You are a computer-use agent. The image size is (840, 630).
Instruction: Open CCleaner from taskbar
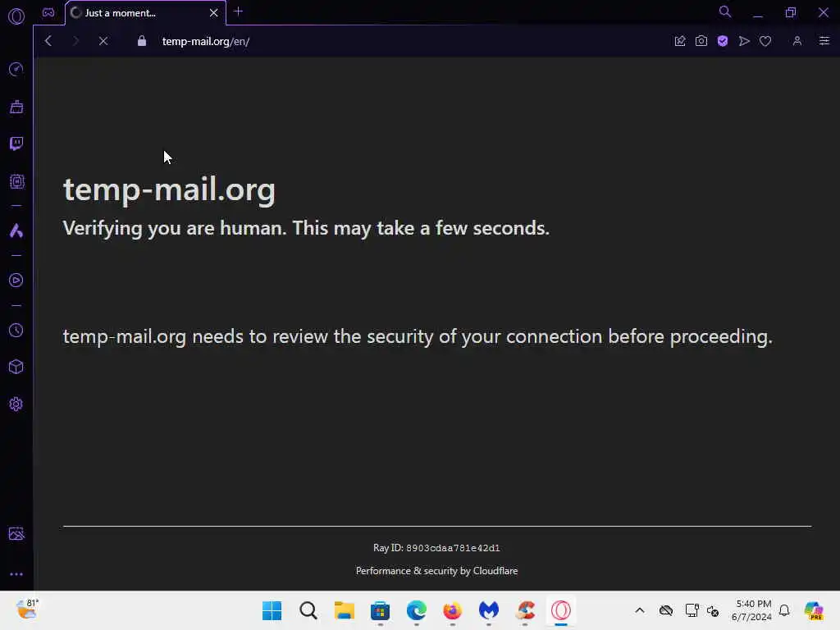click(x=525, y=610)
